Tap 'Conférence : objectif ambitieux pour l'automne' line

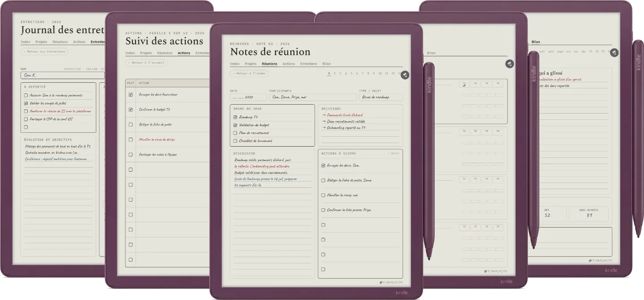pyautogui.click(x=55, y=159)
